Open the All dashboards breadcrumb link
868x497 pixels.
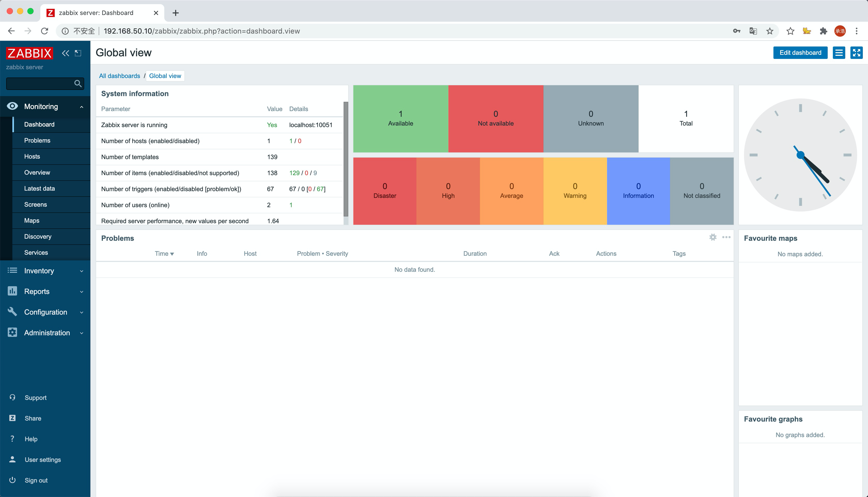(119, 76)
